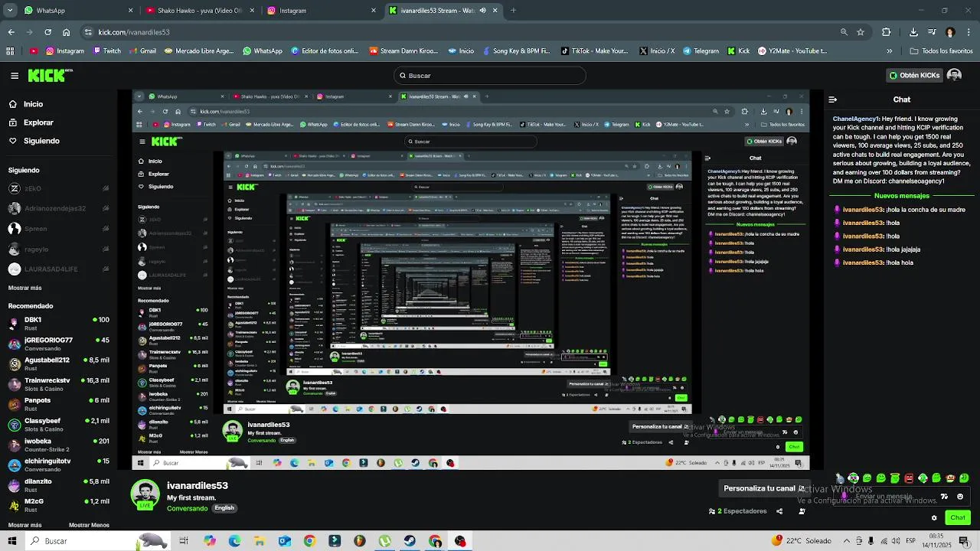Viewport: 980px width, 551px height.
Task: Expand Mostrar más under Recomendado
Action: (24, 525)
